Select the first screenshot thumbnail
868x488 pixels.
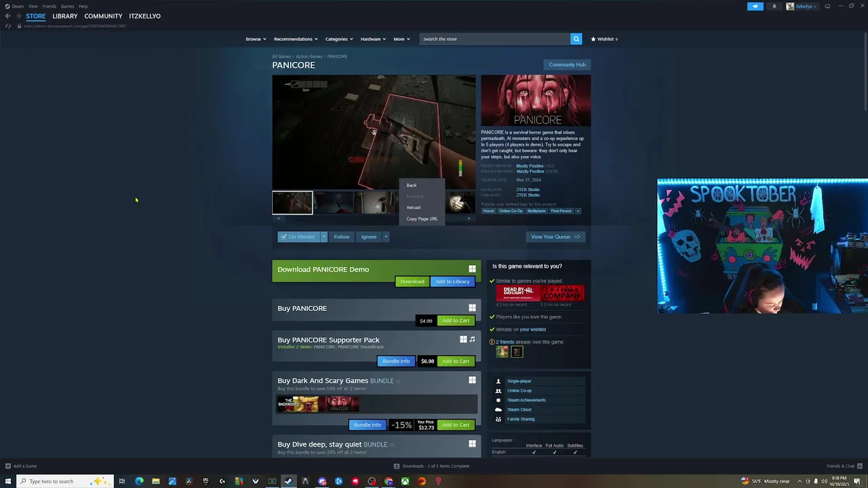[292, 203]
